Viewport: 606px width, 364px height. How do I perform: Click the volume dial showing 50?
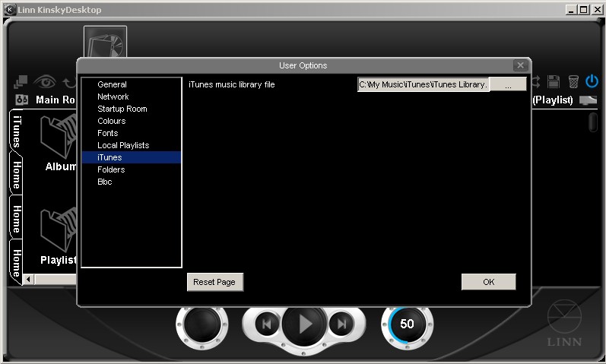tap(407, 324)
